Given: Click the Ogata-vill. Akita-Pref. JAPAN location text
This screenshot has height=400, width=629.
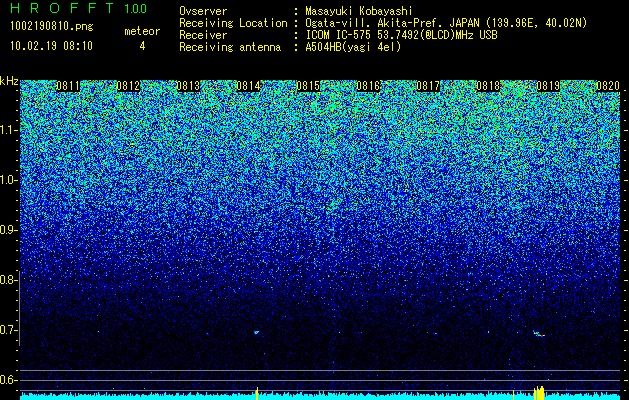Looking at the screenshot, I should click(x=446, y=23).
